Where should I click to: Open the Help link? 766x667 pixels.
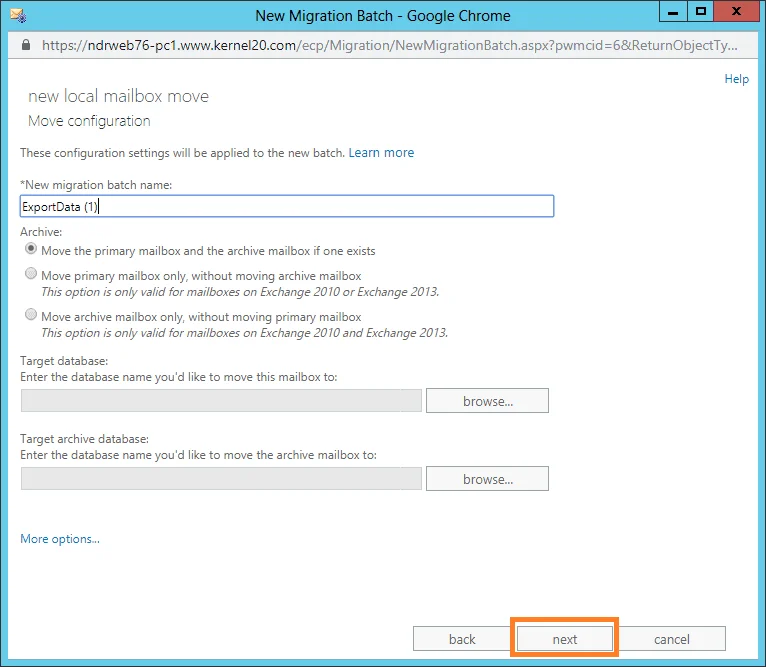[736, 79]
